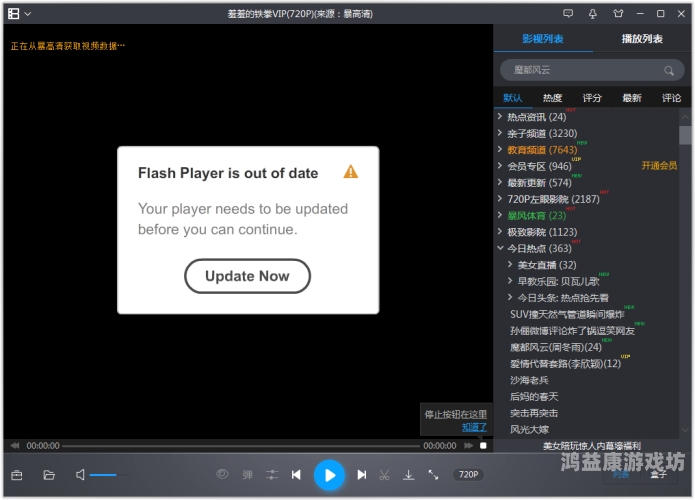This screenshot has width=695, height=500.
Task: Toggle the left-eye mode icon
Action: pyautogui.click(x=223, y=475)
